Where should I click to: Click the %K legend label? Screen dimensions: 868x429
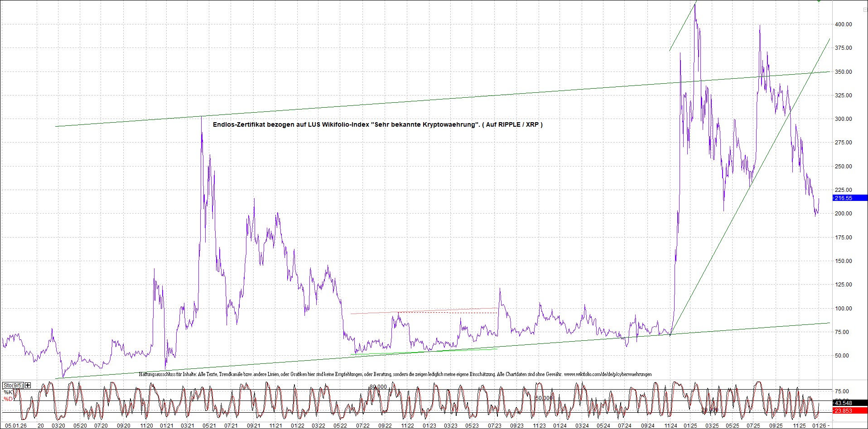8,392
